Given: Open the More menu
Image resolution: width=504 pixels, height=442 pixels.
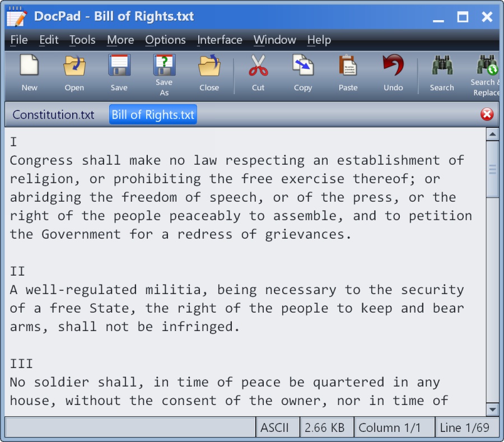Looking at the screenshot, I should 120,40.
